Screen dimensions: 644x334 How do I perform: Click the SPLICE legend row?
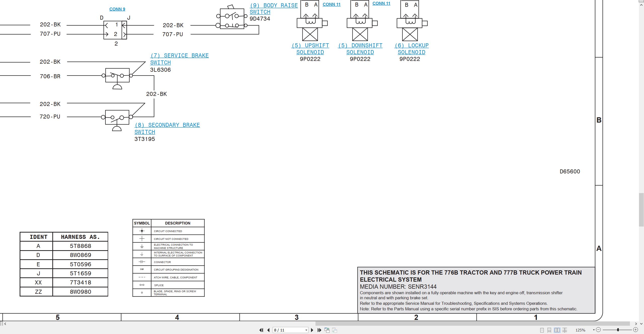click(x=169, y=285)
